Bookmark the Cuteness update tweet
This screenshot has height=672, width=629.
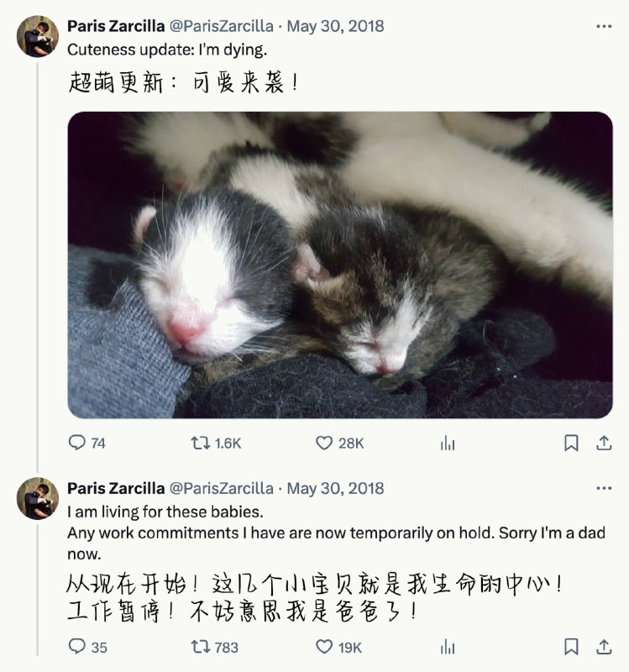click(x=571, y=443)
